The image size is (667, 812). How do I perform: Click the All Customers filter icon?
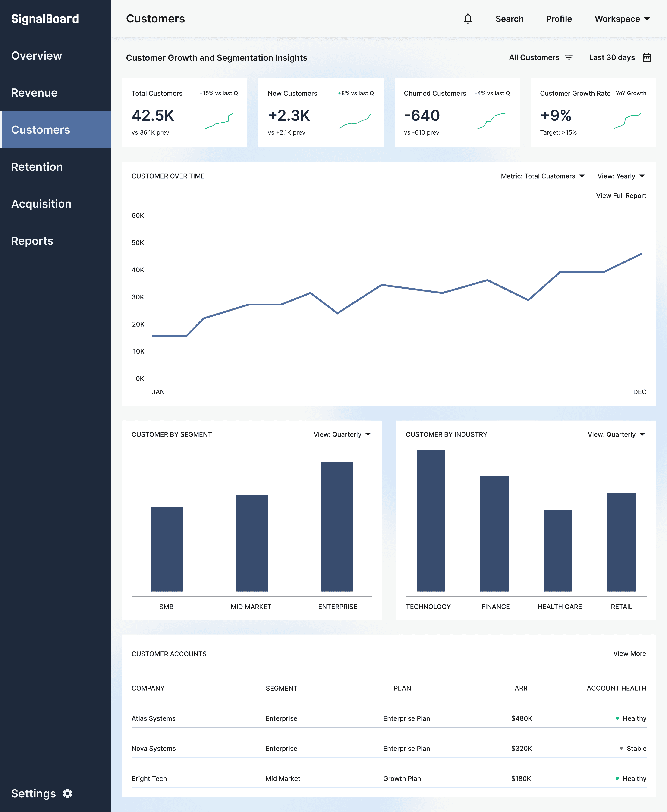coord(569,58)
